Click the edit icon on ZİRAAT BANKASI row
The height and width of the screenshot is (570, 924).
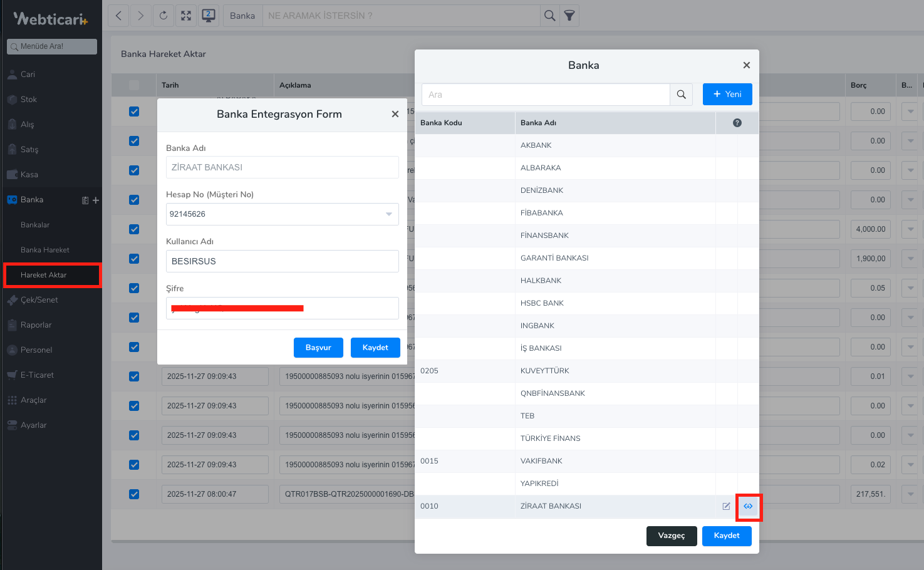(x=726, y=506)
